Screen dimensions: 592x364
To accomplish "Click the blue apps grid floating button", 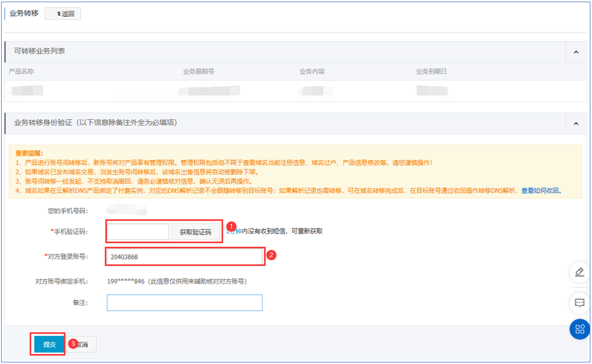I will [580, 329].
